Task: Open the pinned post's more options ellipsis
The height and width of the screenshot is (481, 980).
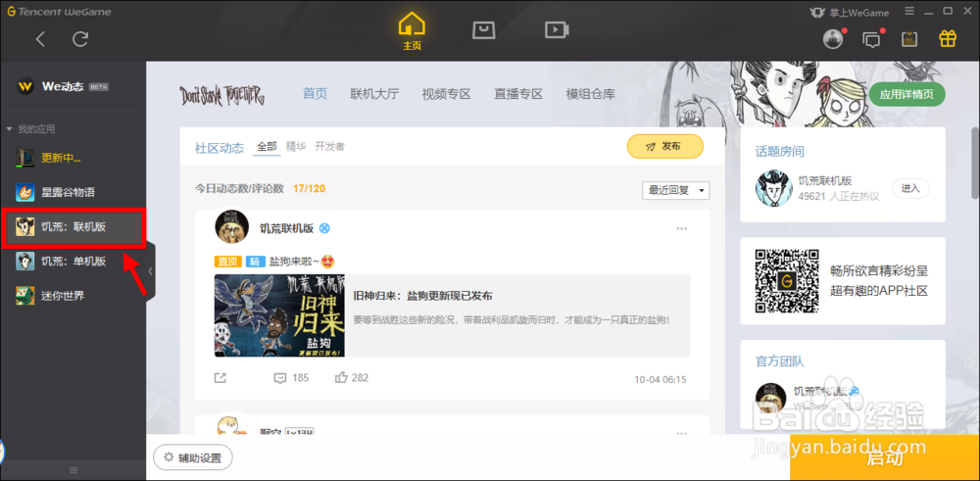Action: pos(682,228)
